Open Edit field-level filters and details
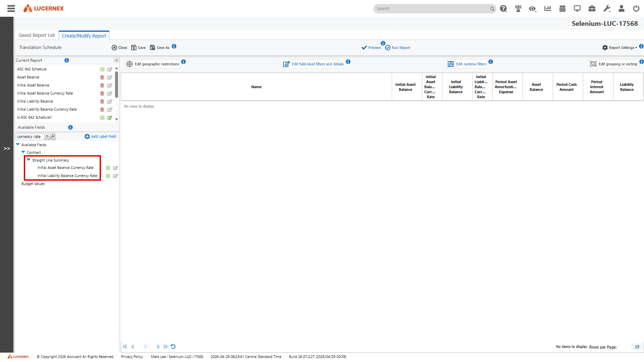The image size is (644, 362). (x=313, y=64)
